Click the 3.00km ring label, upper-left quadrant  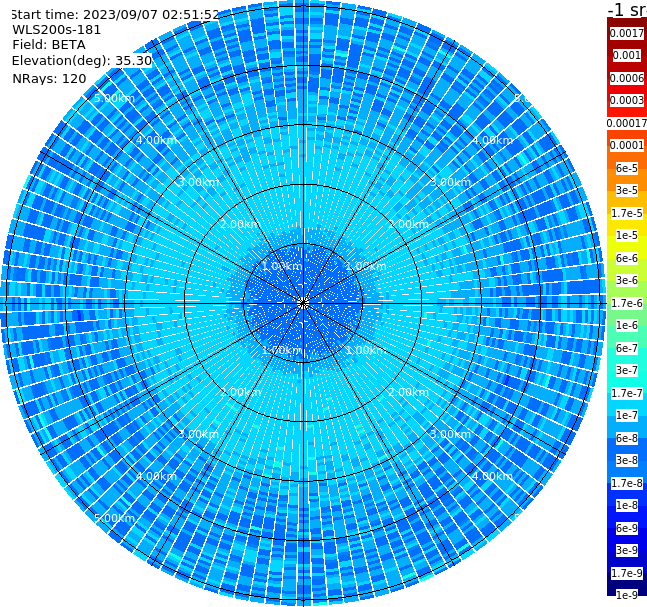tap(198, 182)
